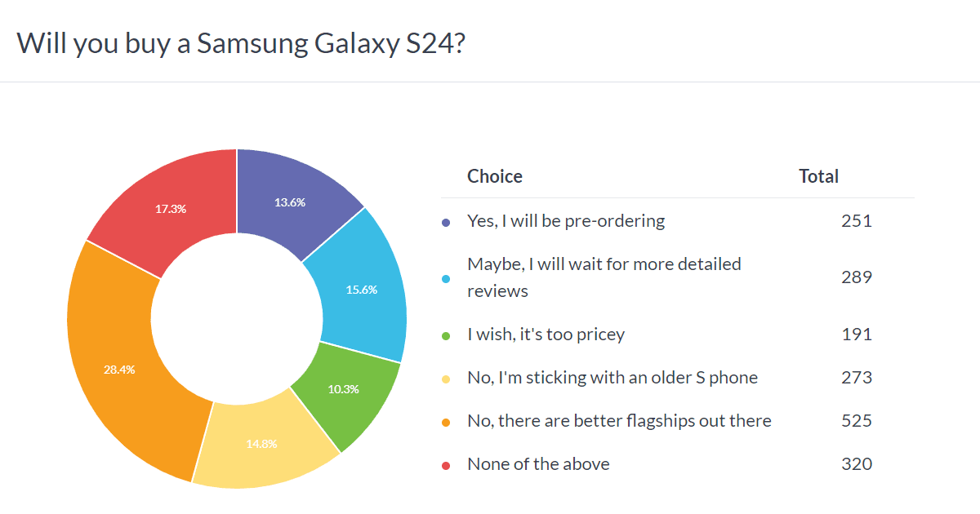Click blue legend dot for Maybe option
Screen dimensions: 980x514
445,278
